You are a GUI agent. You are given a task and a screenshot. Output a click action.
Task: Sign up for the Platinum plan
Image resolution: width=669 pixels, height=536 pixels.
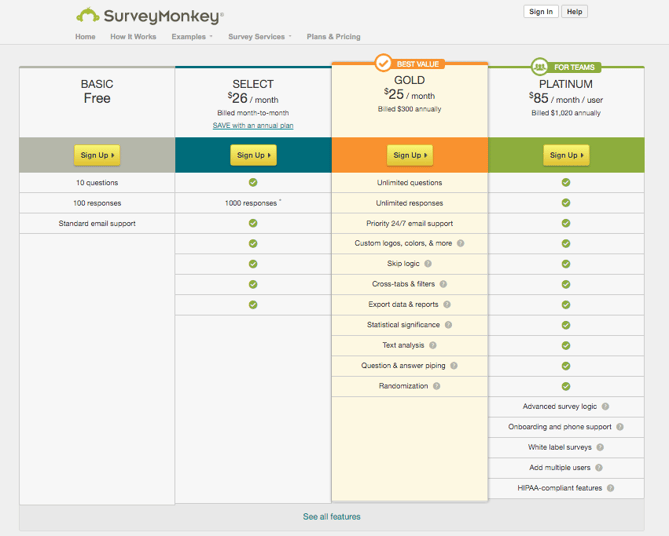tap(566, 155)
